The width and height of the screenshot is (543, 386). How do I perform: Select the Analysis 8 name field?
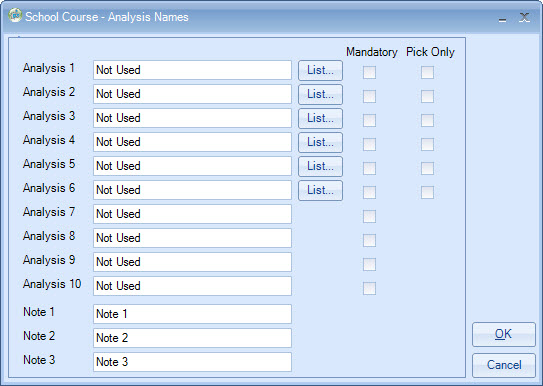192,238
